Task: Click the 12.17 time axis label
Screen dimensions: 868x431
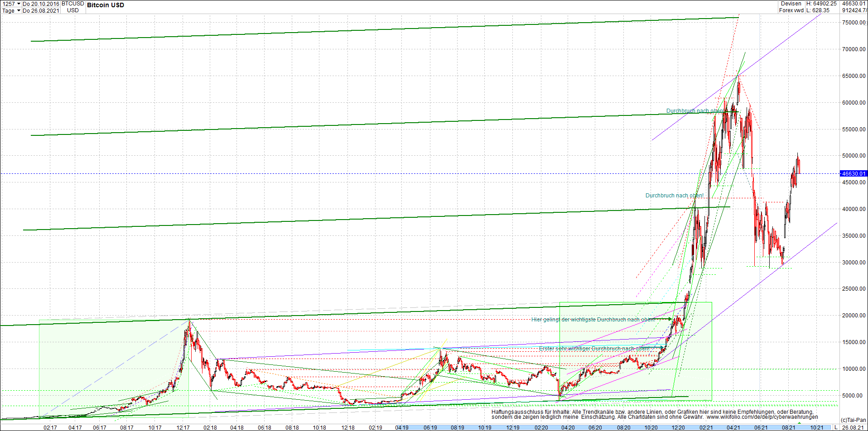Action: point(183,427)
